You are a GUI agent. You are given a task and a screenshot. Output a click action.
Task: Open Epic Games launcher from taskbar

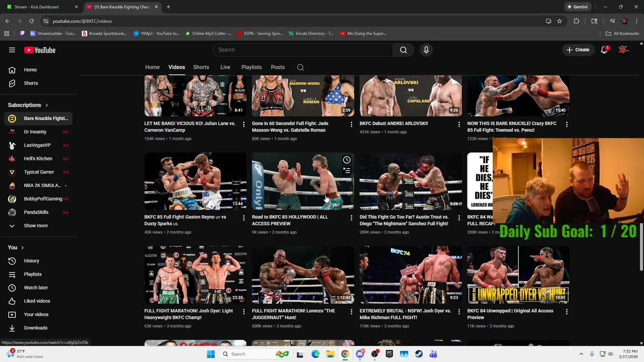[x=389, y=354]
